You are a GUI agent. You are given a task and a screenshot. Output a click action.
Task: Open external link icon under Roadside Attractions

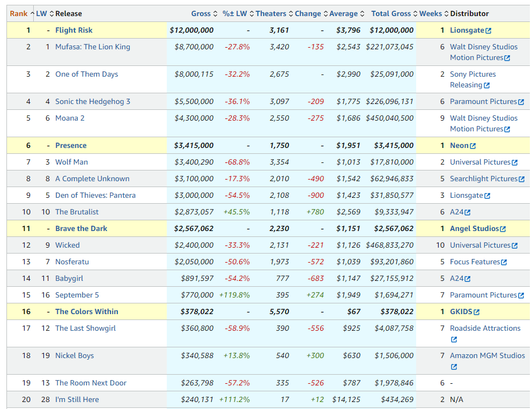click(454, 339)
